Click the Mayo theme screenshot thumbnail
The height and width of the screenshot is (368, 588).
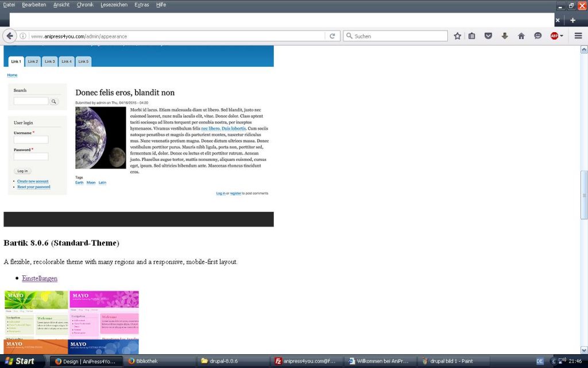pyautogui.click(x=71, y=322)
